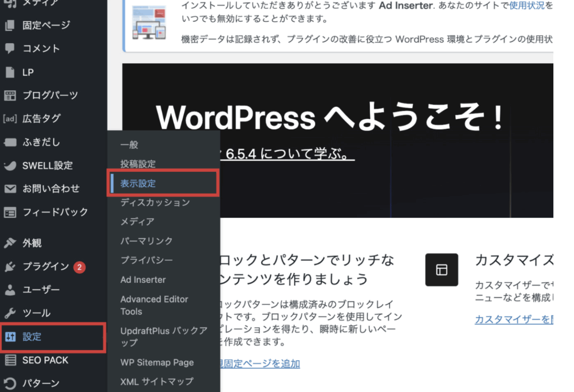
Task: Expand the 設定 menu in sidebar
Action: (32, 337)
